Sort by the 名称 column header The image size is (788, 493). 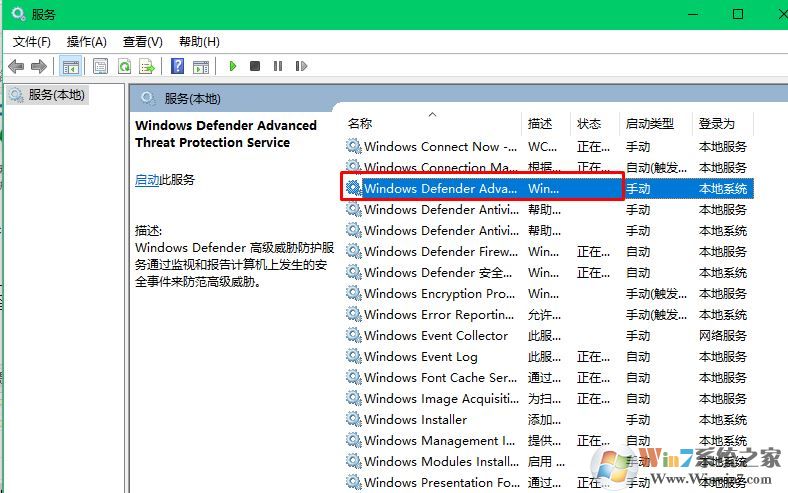[360, 124]
